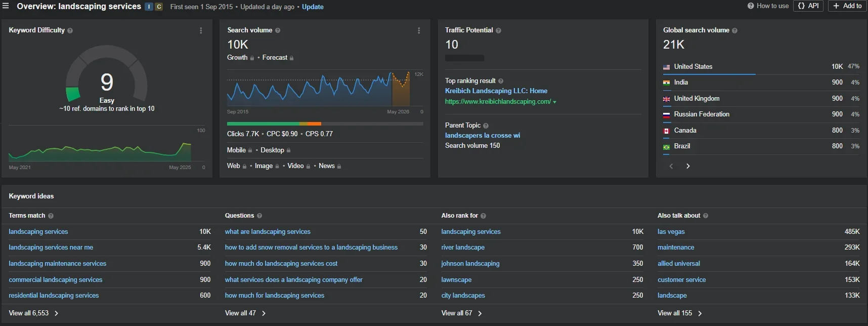868x326 pixels.
Task: Click Traffic Potential help icon
Action: [498, 30]
